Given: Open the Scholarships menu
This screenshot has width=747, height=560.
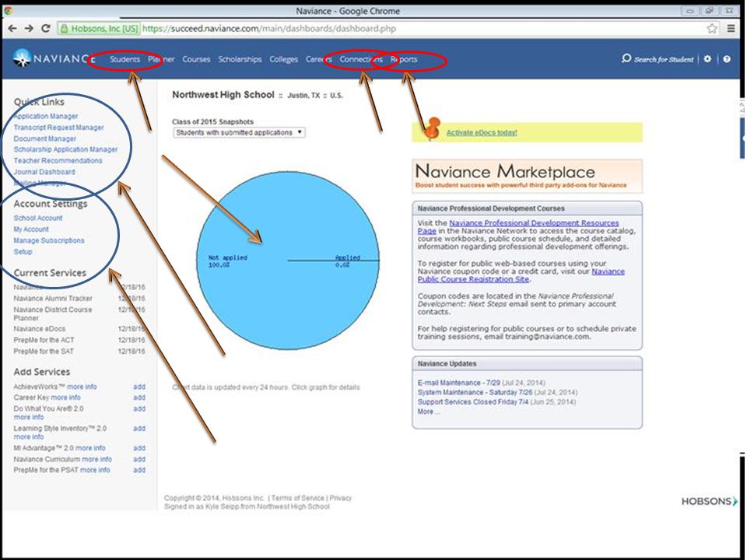Looking at the screenshot, I should (240, 60).
